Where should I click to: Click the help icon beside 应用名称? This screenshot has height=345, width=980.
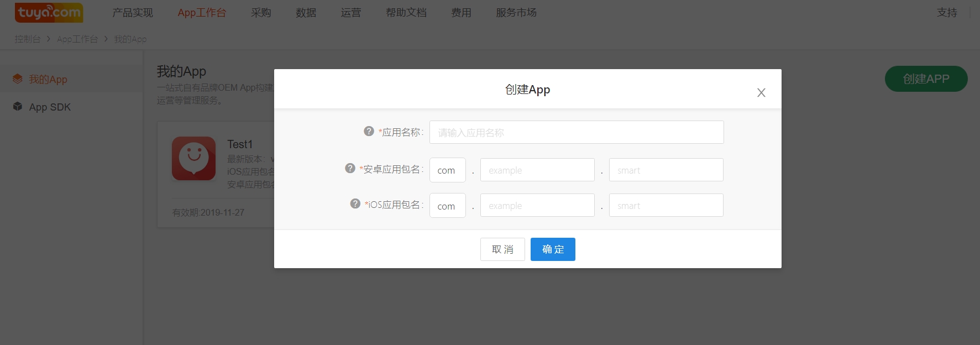click(x=369, y=132)
